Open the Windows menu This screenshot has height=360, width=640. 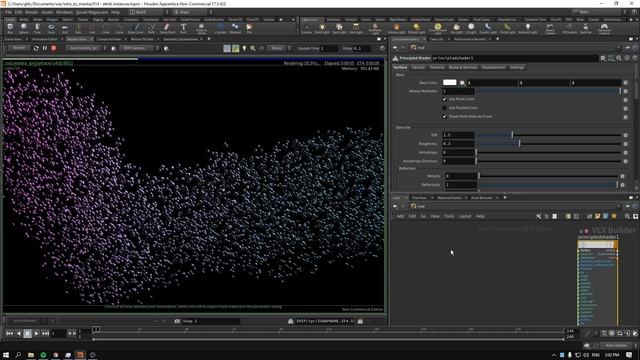pos(64,12)
